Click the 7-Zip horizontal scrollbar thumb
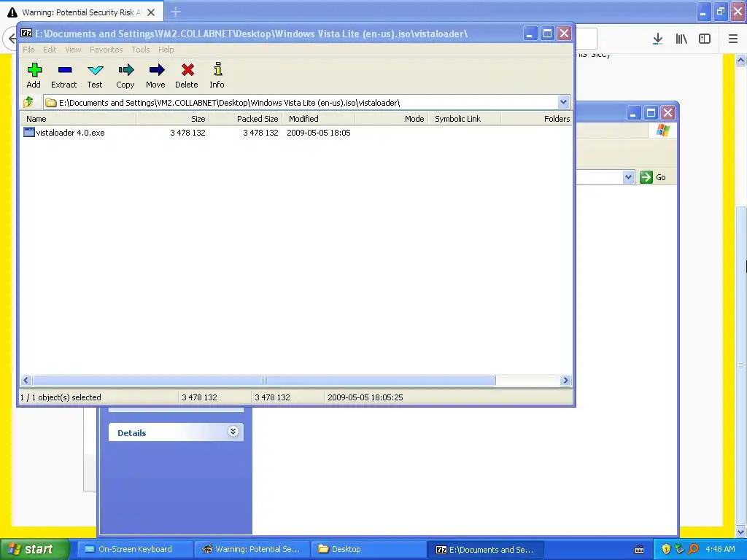 [x=263, y=380]
